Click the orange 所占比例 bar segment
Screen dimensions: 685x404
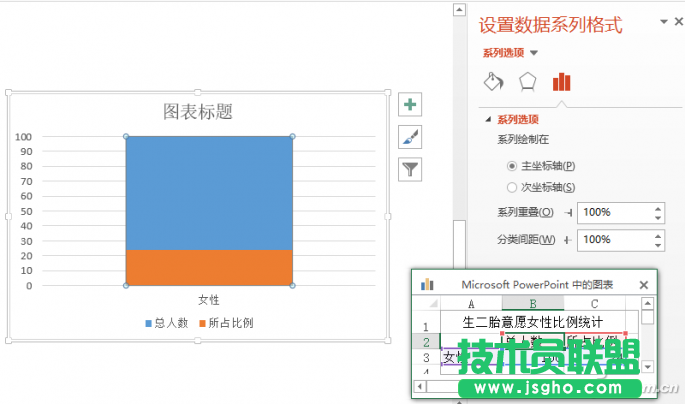pyautogui.click(x=209, y=267)
